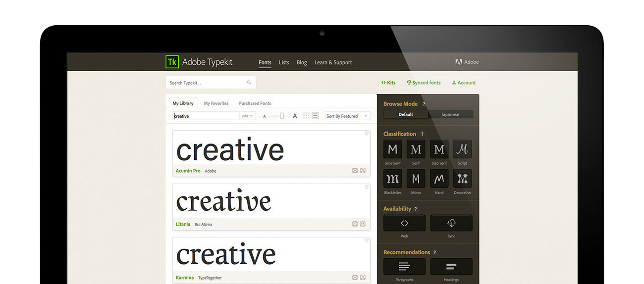644x284 pixels.
Task: Open the Synced fonts link
Action: click(x=423, y=83)
